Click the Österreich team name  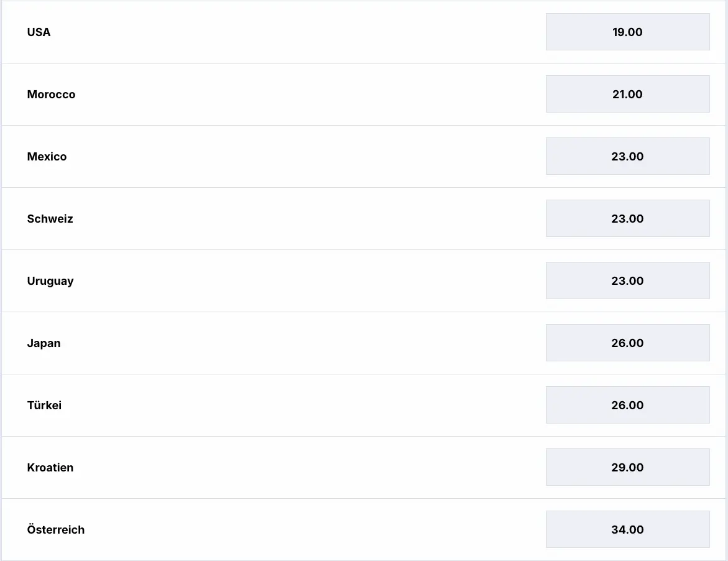56,530
